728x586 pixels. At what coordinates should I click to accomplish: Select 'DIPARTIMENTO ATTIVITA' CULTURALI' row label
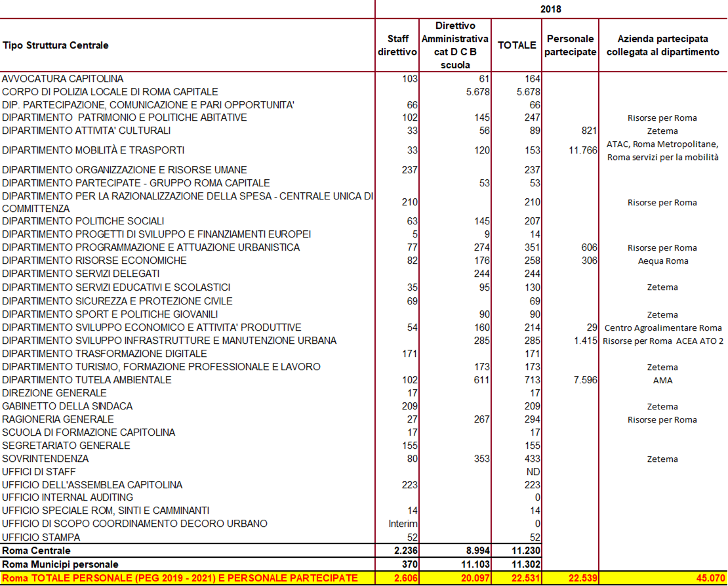pyautogui.click(x=87, y=131)
